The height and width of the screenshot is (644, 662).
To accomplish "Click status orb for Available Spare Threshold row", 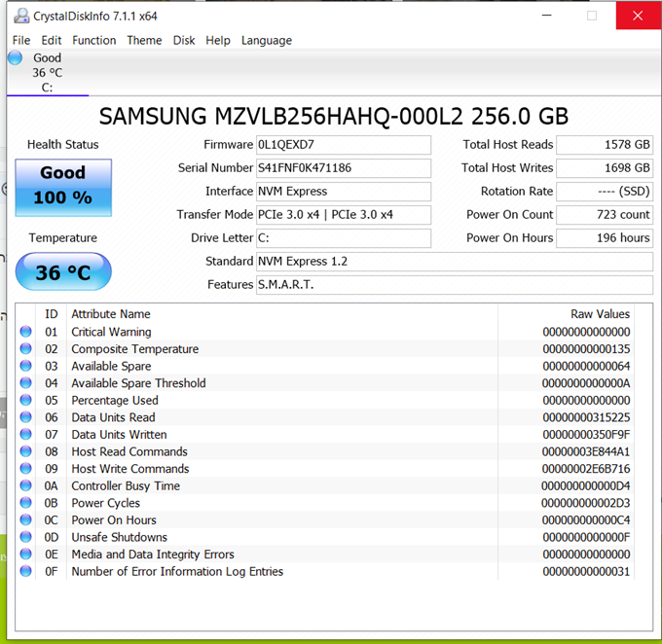I will click(25, 382).
